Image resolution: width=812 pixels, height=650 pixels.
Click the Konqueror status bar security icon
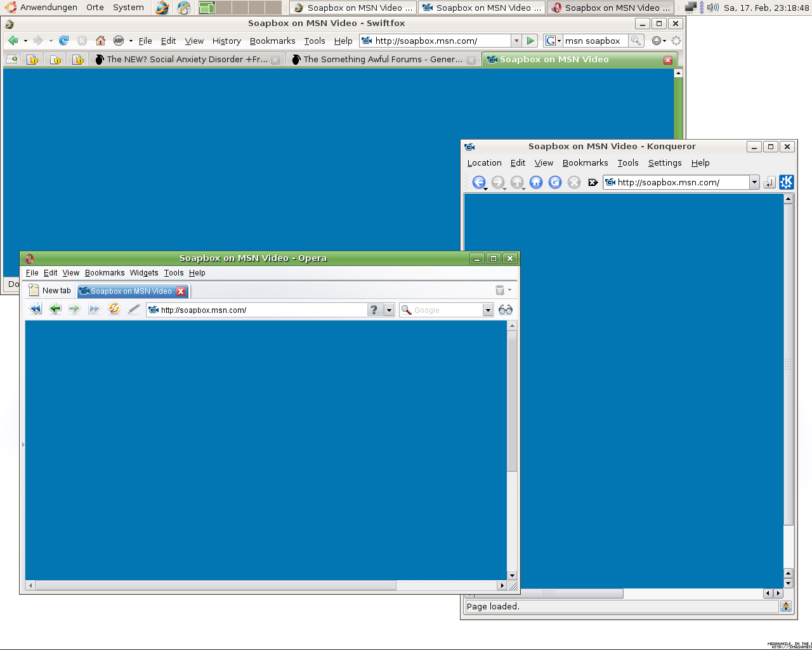pyautogui.click(x=786, y=606)
